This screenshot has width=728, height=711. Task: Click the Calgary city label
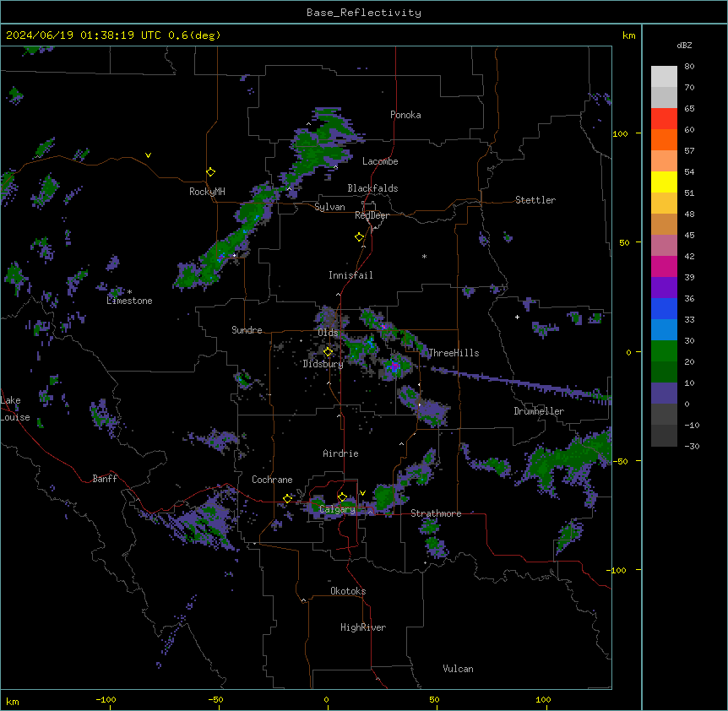[x=338, y=509]
